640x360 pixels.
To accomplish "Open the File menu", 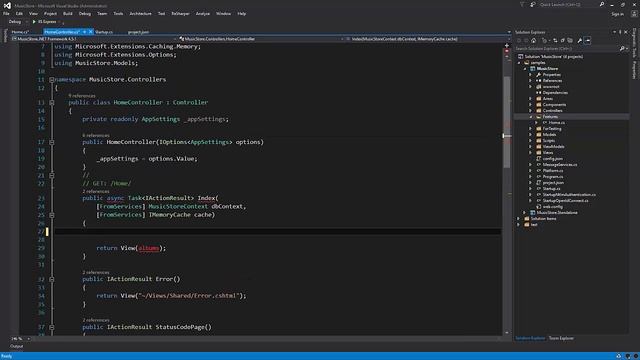I will (x=6, y=13).
